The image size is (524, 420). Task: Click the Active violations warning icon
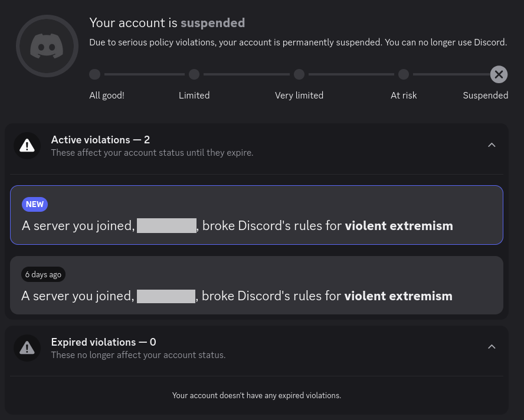[27, 146]
